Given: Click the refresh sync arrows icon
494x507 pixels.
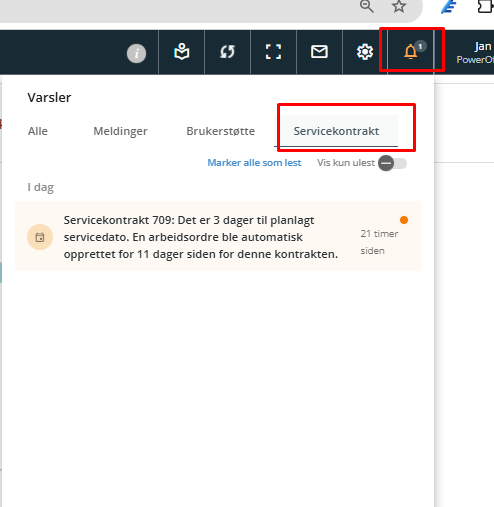Looking at the screenshot, I should point(227,52).
